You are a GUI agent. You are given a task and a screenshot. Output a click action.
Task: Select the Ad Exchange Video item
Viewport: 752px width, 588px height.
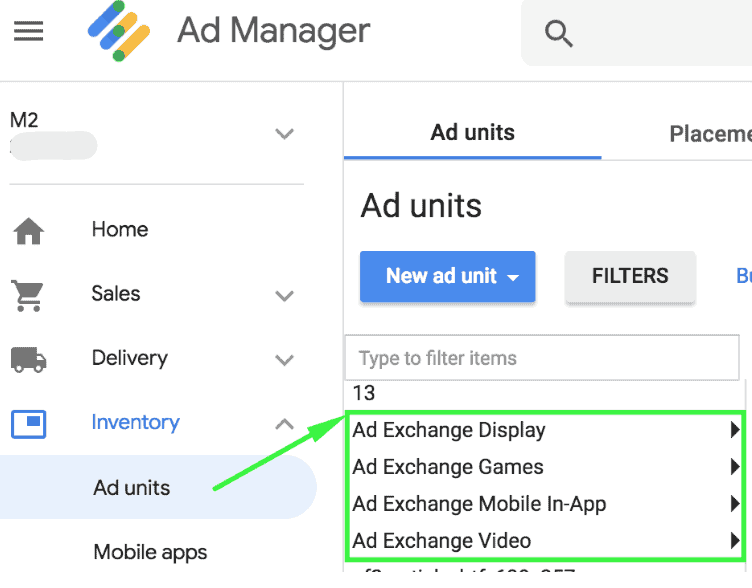(x=544, y=541)
